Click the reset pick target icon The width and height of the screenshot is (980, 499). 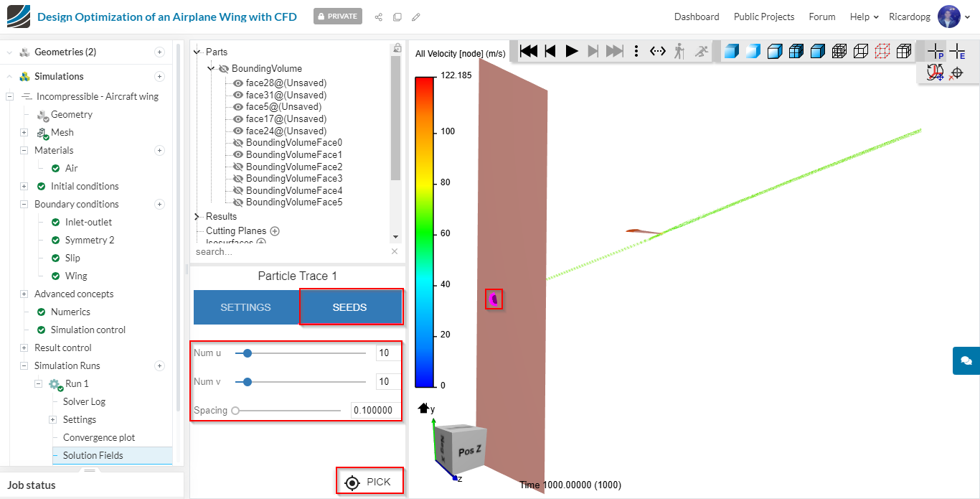956,73
